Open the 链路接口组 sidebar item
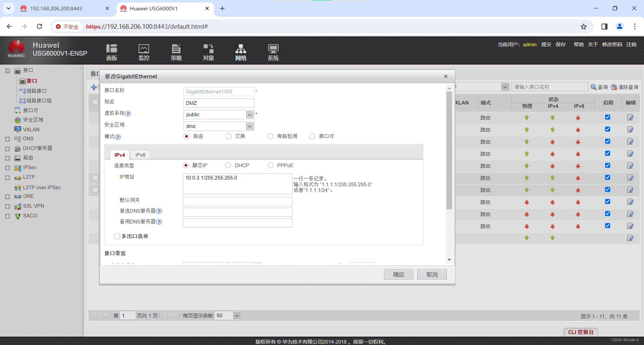The height and width of the screenshot is (345, 644). 39,100
